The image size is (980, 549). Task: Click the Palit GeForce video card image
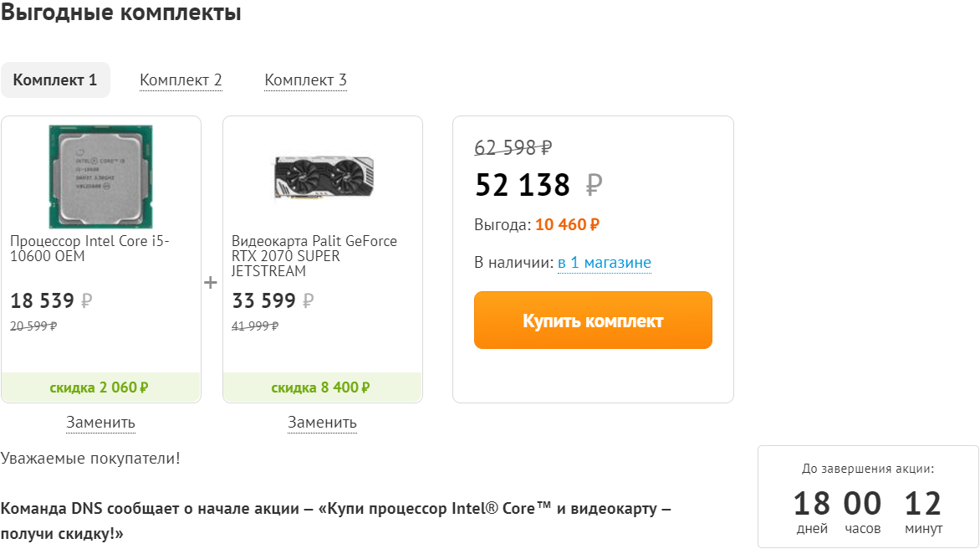point(323,177)
